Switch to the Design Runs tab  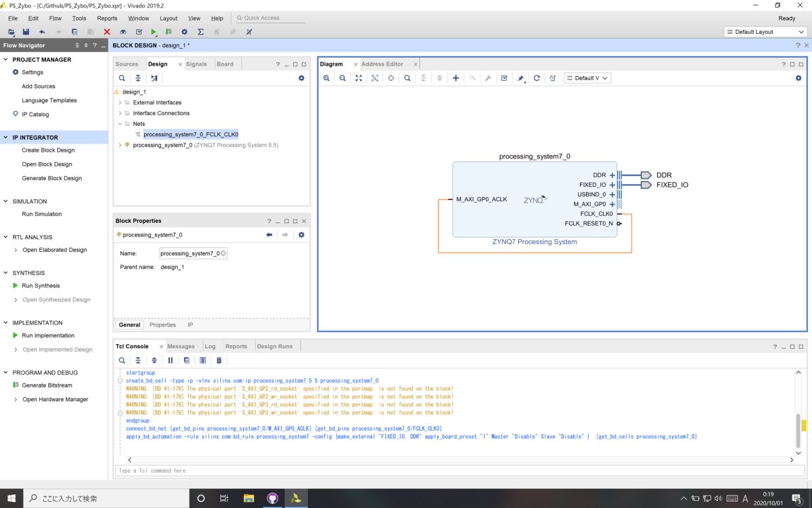(275, 346)
